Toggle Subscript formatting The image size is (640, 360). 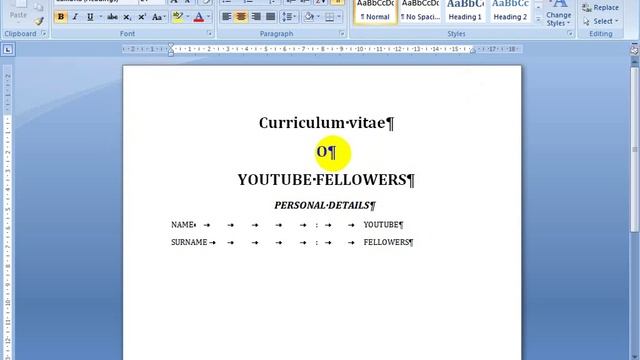pyautogui.click(x=127, y=17)
